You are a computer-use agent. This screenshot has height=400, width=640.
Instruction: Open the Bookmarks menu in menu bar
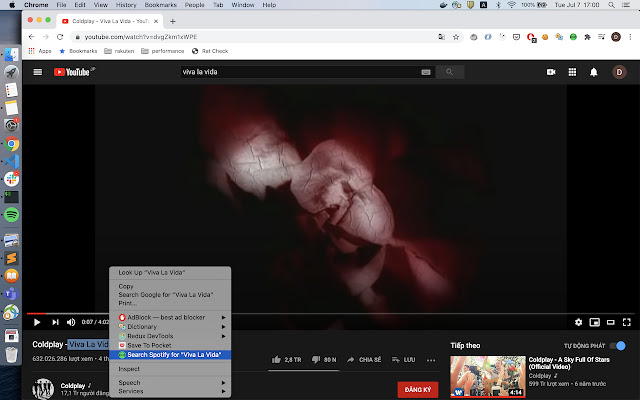click(160, 5)
